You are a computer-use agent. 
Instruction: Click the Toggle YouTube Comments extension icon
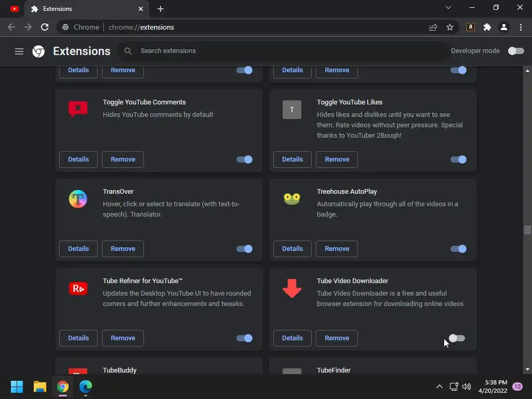click(78, 109)
